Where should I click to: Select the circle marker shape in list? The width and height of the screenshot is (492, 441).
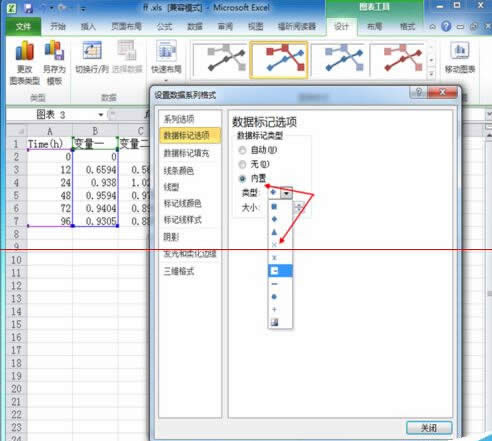click(x=274, y=297)
